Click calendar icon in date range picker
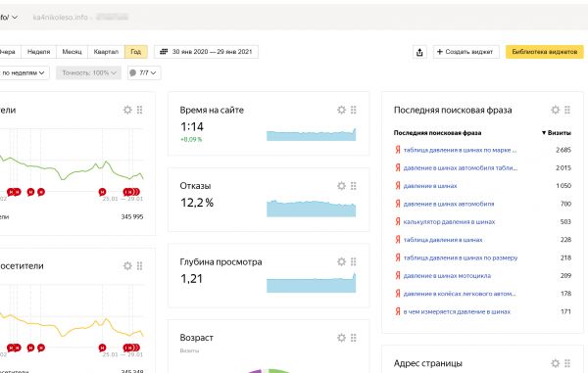The height and width of the screenshot is (373, 588). pyautogui.click(x=164, y=52)
